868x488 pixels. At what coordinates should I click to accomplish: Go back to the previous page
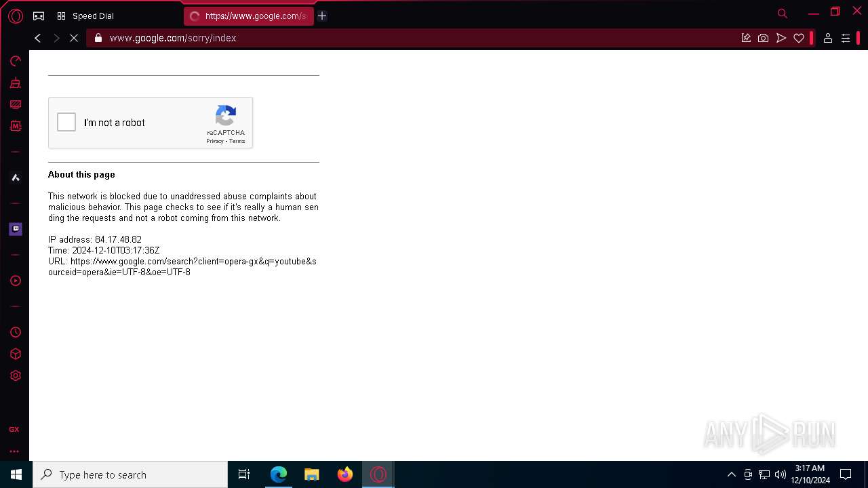pos(38,38)
